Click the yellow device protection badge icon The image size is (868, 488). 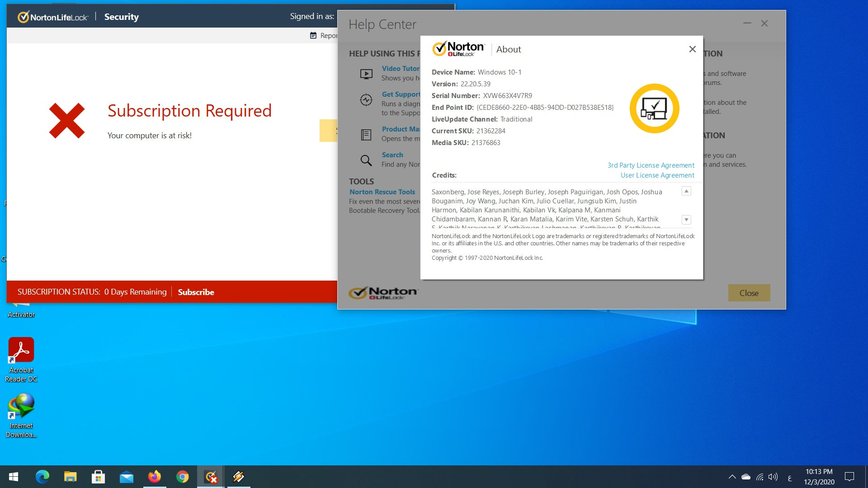pyautogui.click(x=654, y=108)
